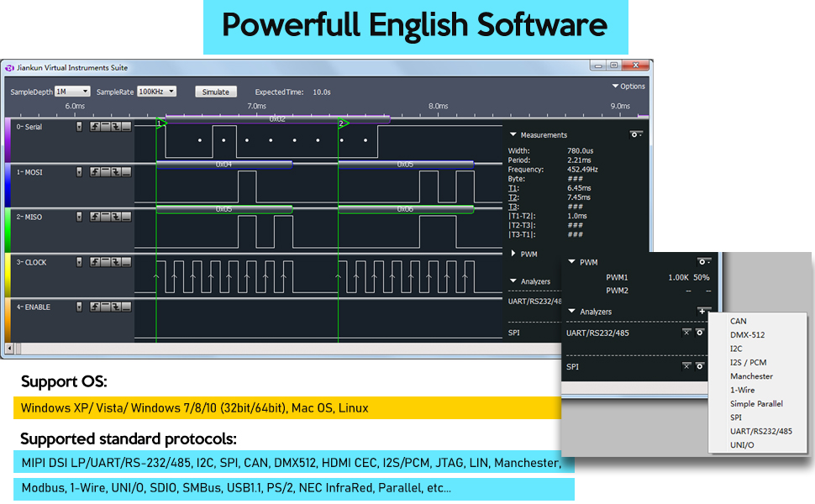Screen dimensions: 815x504
Task: Open the Options menu at top right
Action: tap(631, 86)
